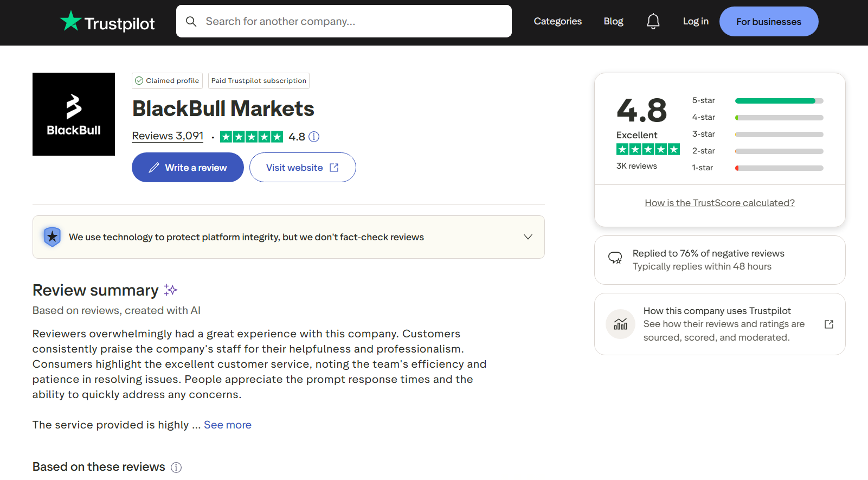Screen dimensions: 868x480
Task: Click See more in review summary
Action: (x=228, y=425)
